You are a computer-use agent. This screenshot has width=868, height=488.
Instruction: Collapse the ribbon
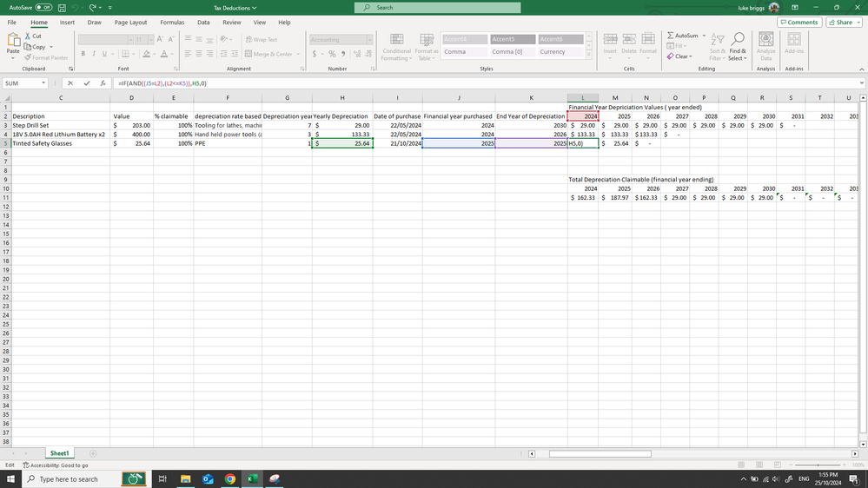pos(861,69)
